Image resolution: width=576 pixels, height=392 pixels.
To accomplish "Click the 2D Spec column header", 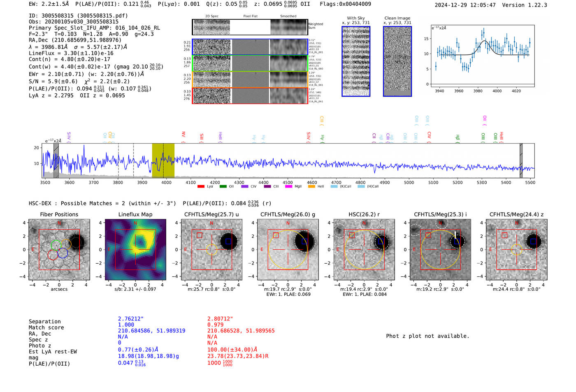I will [x=212, y=16].
